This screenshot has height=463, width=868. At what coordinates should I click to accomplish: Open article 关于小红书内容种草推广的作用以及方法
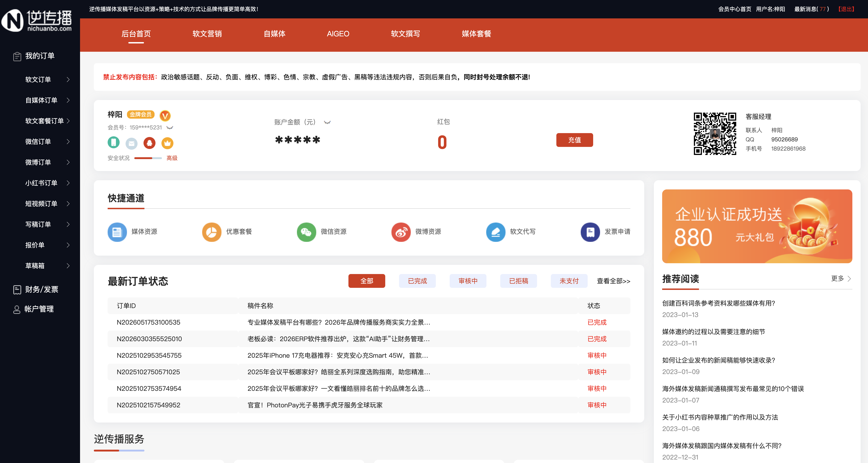[x=720, y=417]
